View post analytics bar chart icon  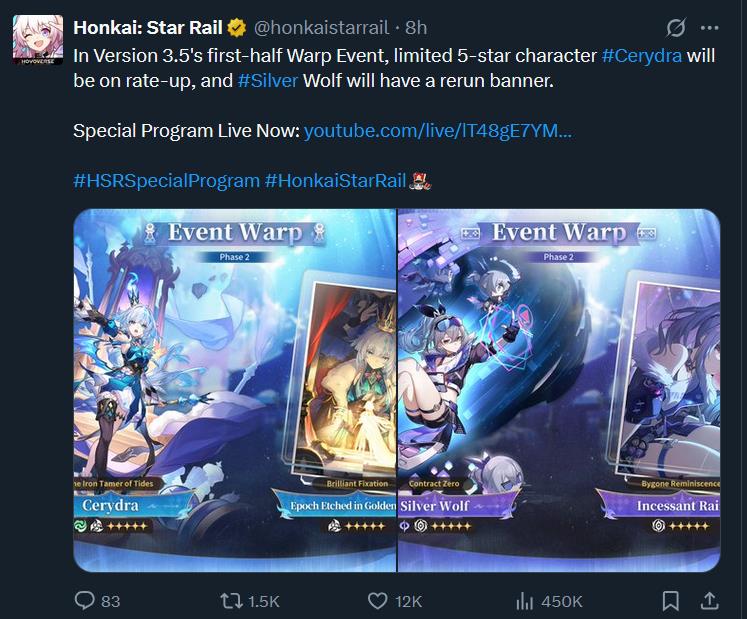(x=525, y=601)
